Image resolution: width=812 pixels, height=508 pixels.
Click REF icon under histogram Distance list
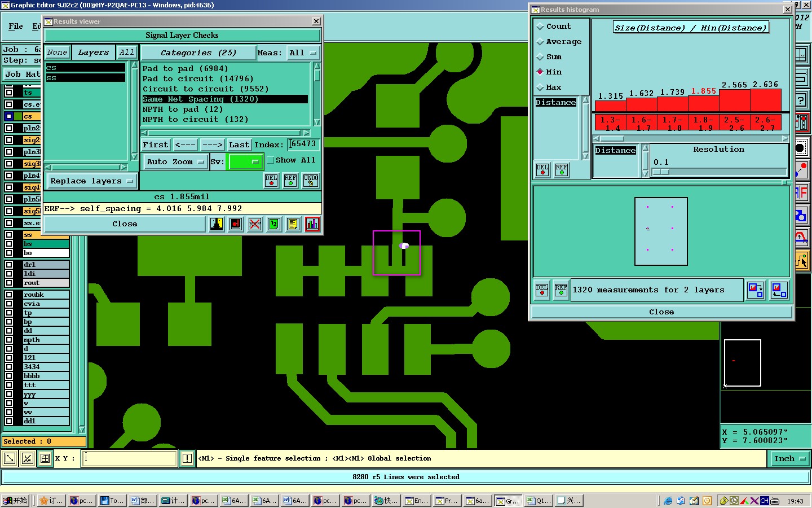(x=562, y=170)
